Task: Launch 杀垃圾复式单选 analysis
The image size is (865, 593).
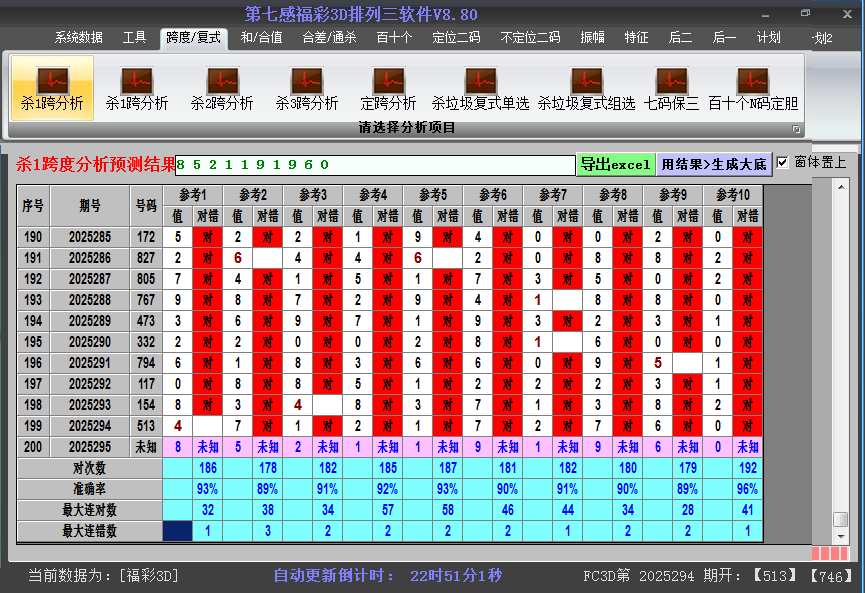Action: pos(480,88)
